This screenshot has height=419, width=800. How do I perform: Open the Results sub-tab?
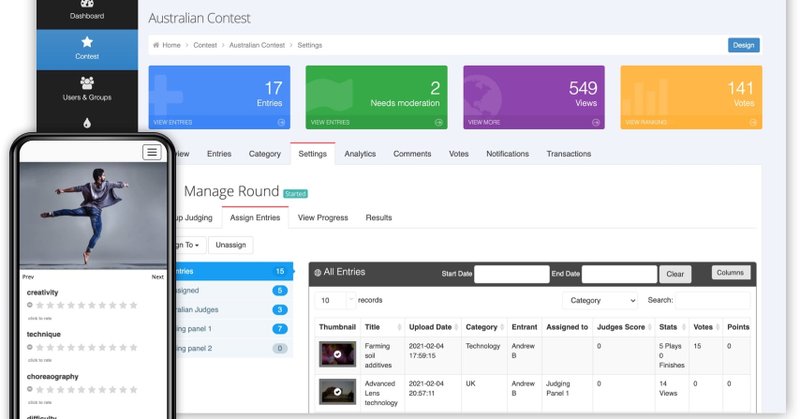pos(379,217)
